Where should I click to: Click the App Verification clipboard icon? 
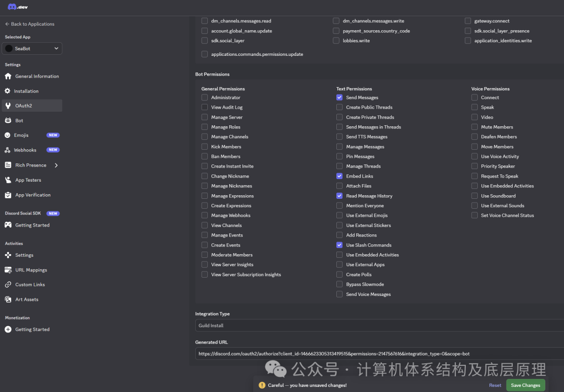8,195
